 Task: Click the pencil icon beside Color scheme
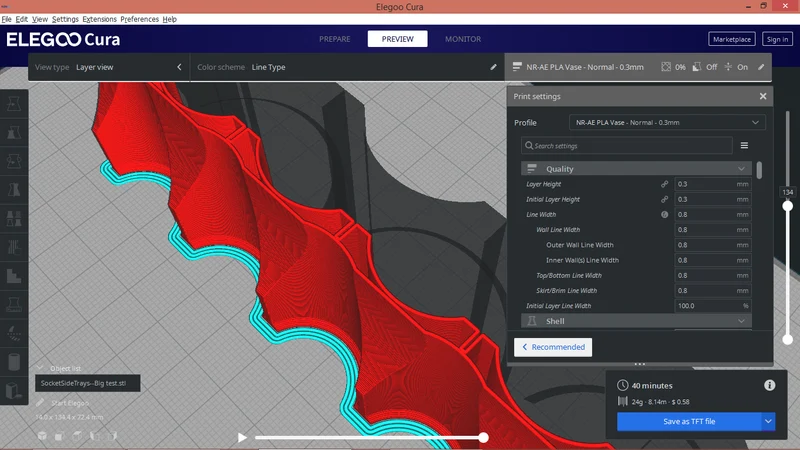click(493, 67)
